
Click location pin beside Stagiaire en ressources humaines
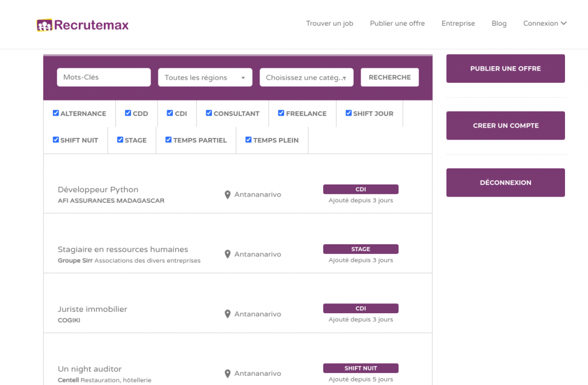pos(227,255)
